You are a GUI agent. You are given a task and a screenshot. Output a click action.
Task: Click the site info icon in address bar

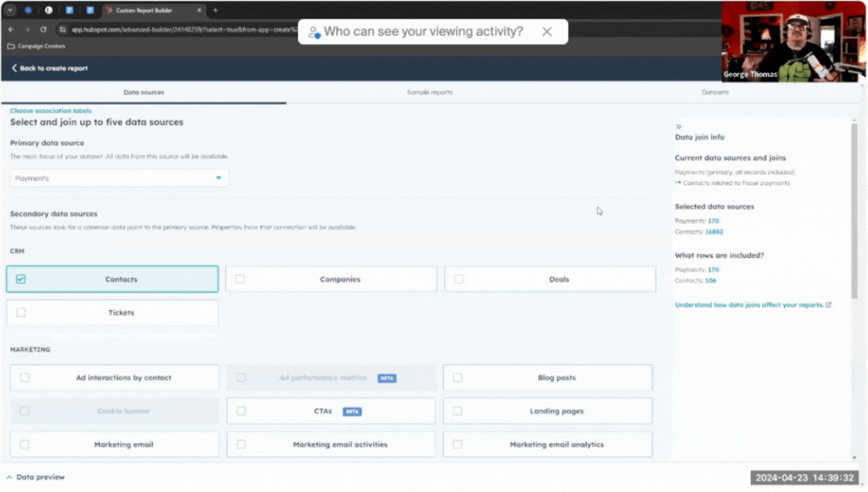pyautogui.click(x=63, y=30)
